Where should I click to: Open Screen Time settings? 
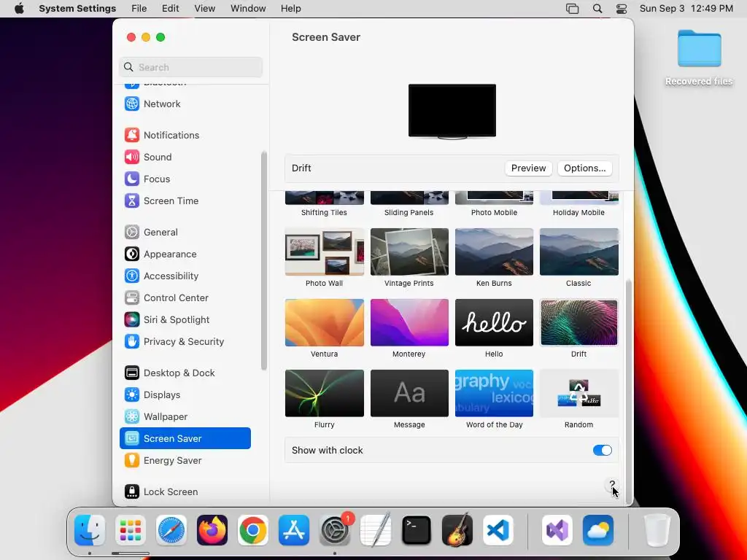coord(185,201)
